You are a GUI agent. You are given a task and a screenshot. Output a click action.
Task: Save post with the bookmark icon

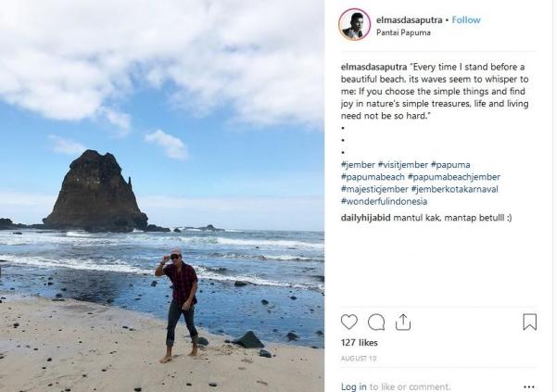pos(529,322)
